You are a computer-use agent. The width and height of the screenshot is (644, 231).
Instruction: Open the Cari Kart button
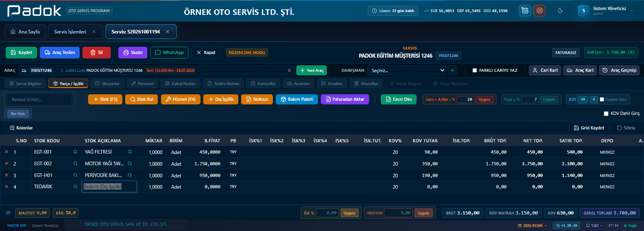point(545,70)
